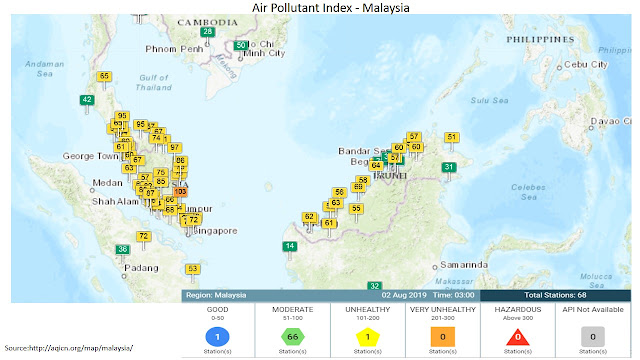640x360 pixels.
Task: Click the gray API Not Available square
Action: (593, 337)
